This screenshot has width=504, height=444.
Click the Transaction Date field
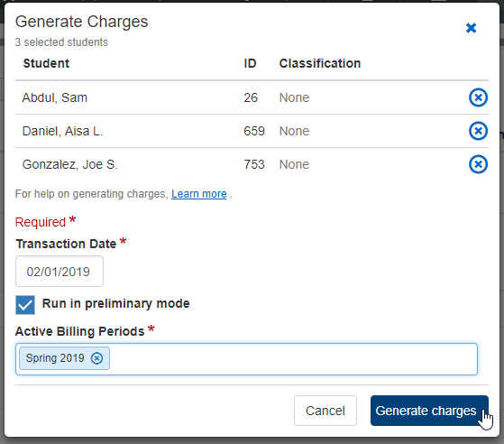click(x=60, y=272)
